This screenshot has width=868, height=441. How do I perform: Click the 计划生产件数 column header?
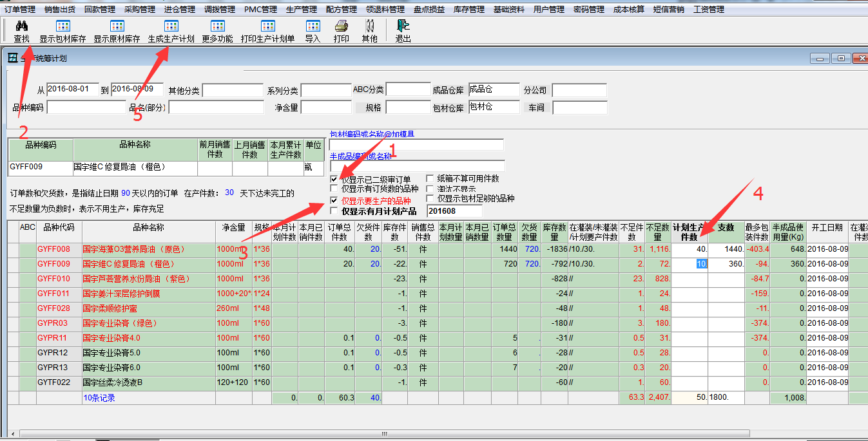coord(688,232)
